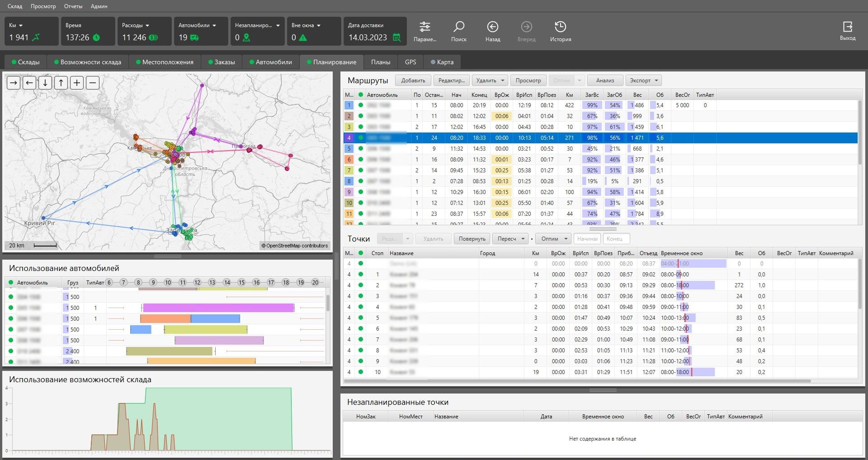Open the Параметры settings icon
This screenshot has width=868, height=460.
tap(425, 27)
